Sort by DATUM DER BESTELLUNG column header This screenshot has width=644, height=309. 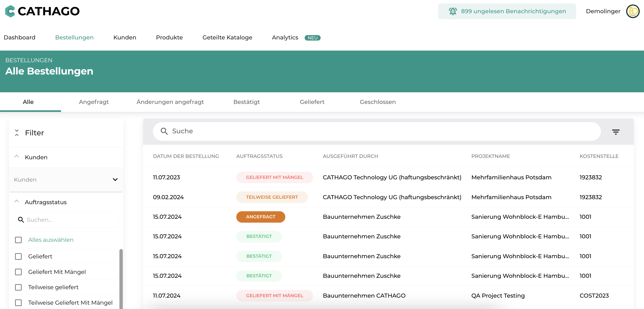click(x=186, y=156)
